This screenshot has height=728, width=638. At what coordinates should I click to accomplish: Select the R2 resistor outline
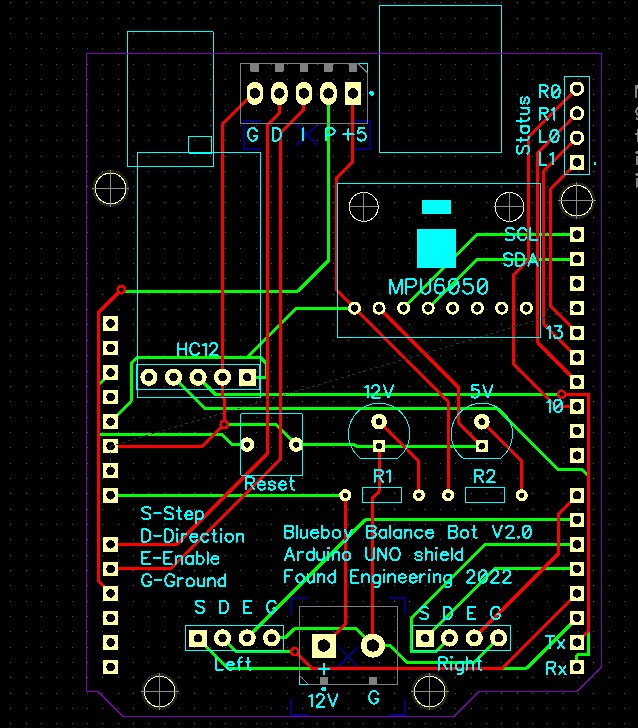[x=484, y=494]
